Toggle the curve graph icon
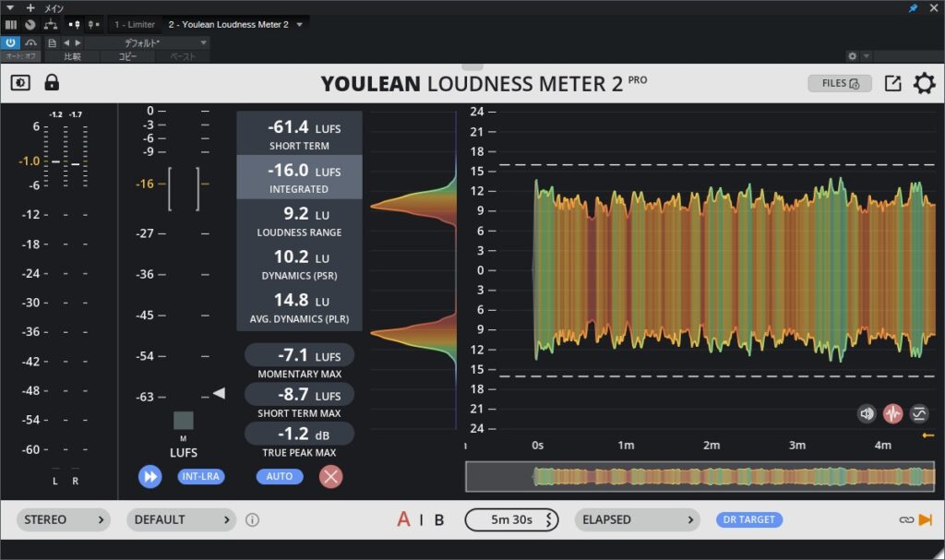Screen dimensions: 945x560 919,413
